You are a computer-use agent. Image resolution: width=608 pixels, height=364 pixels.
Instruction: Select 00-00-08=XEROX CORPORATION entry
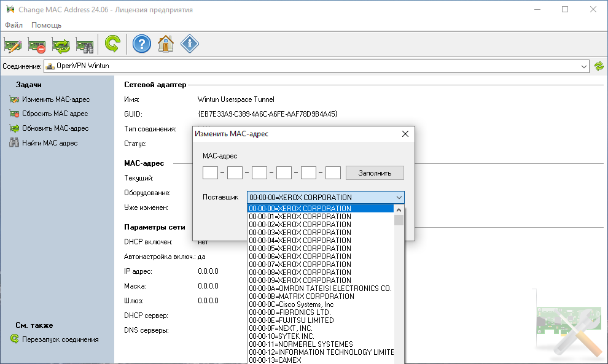coord(321,273)
